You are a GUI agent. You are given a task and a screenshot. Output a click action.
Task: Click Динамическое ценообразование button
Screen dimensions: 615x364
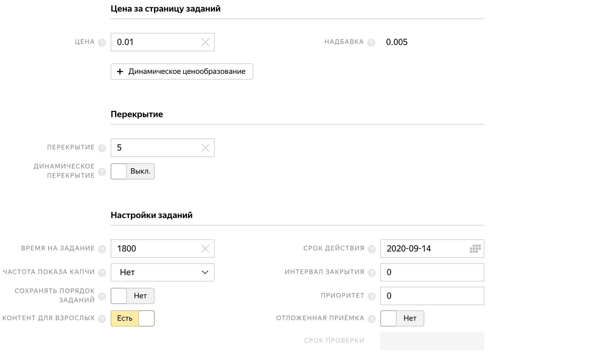(x=182, y=72)
